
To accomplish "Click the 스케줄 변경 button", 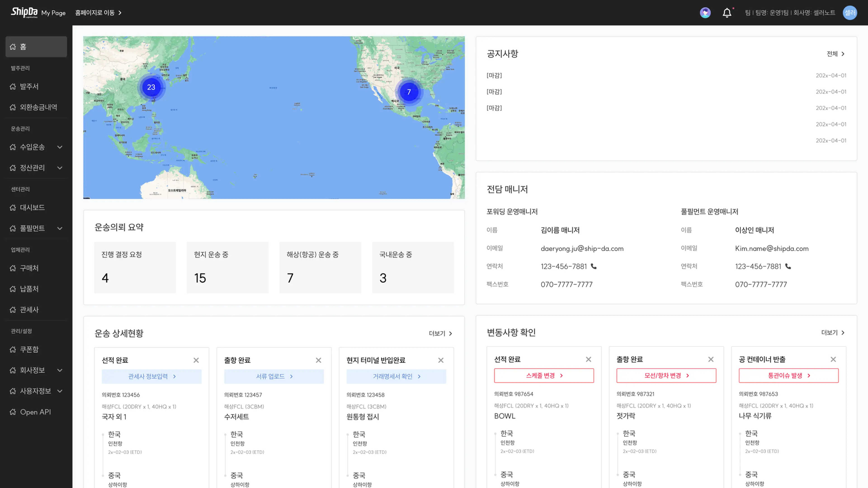I will coord(544,375).
